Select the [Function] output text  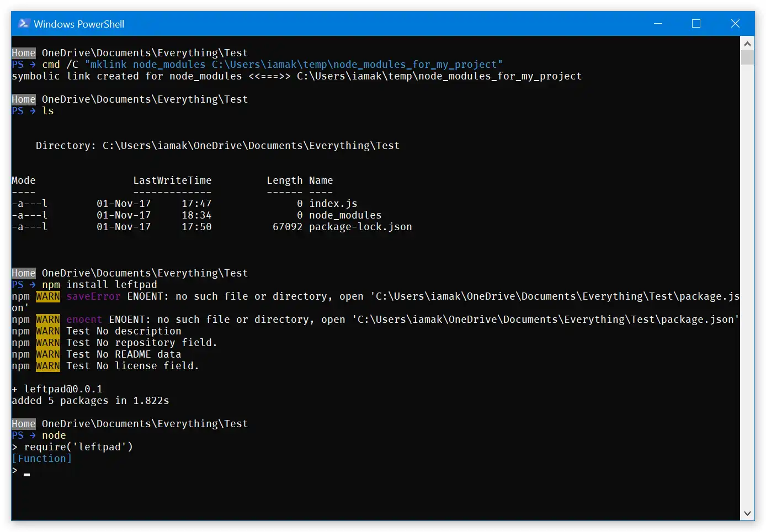41,458
